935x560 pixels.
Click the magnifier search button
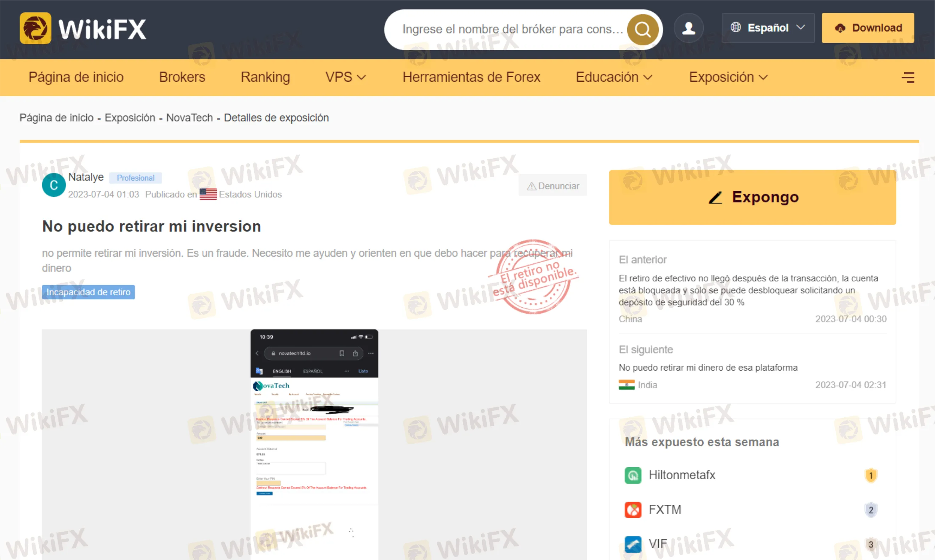[642, 29]
